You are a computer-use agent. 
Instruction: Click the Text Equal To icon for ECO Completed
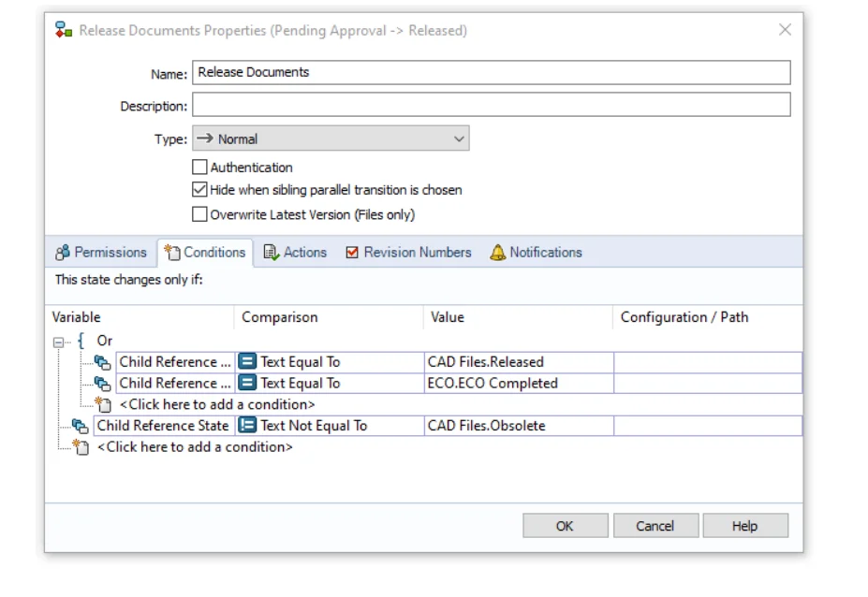[x=248, y=383]
